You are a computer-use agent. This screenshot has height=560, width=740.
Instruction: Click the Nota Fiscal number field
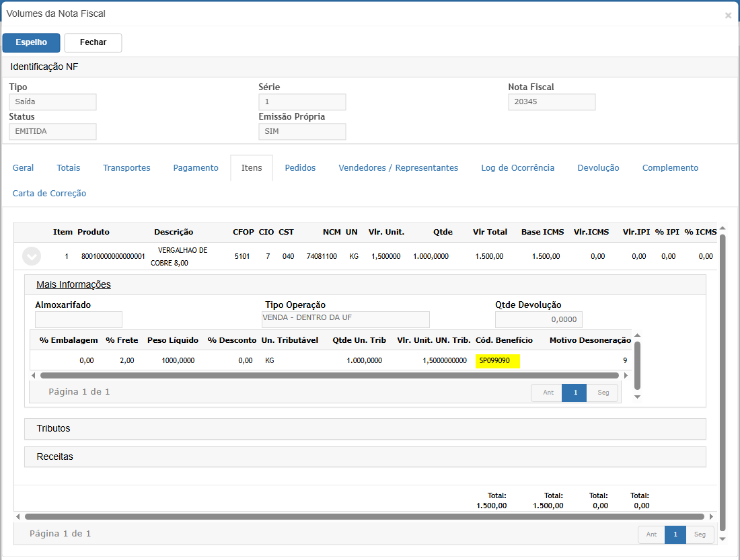click(552, 102)
